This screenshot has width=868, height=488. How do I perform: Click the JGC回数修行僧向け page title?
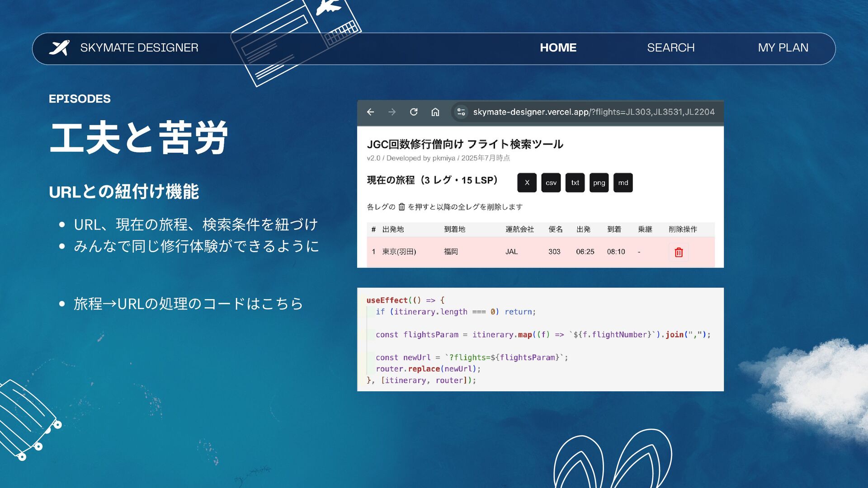465,144
